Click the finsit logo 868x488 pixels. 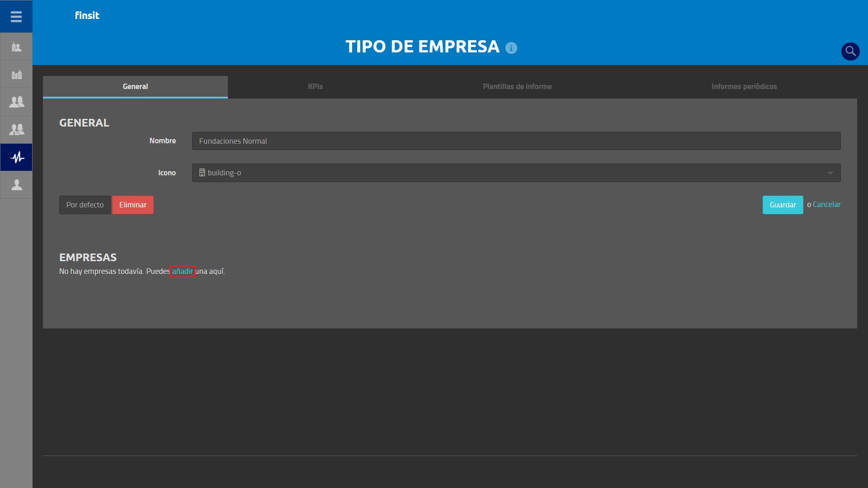click(x=87, y=15)
